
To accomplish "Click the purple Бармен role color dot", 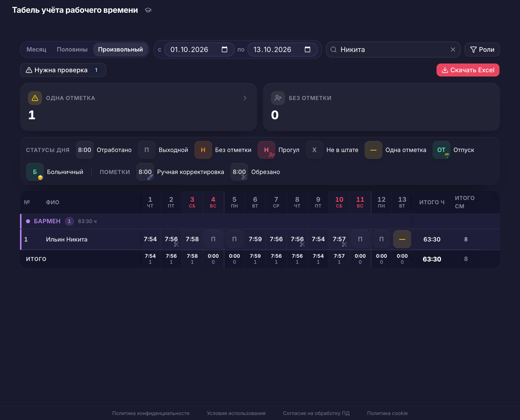I will (28, 221).
